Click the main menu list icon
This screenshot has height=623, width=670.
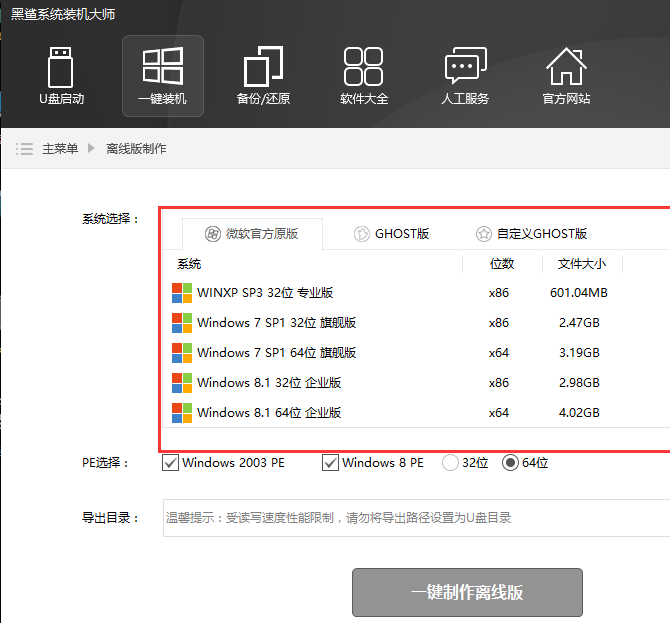click(24, 149)
